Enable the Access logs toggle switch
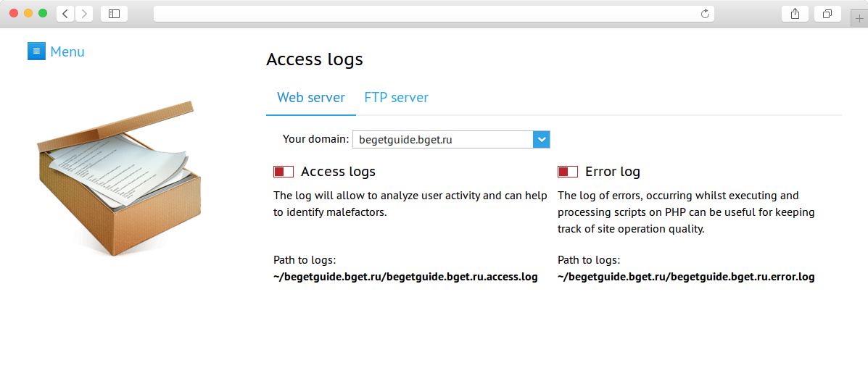This screenshot has height=376, width=868. [284, 172]
